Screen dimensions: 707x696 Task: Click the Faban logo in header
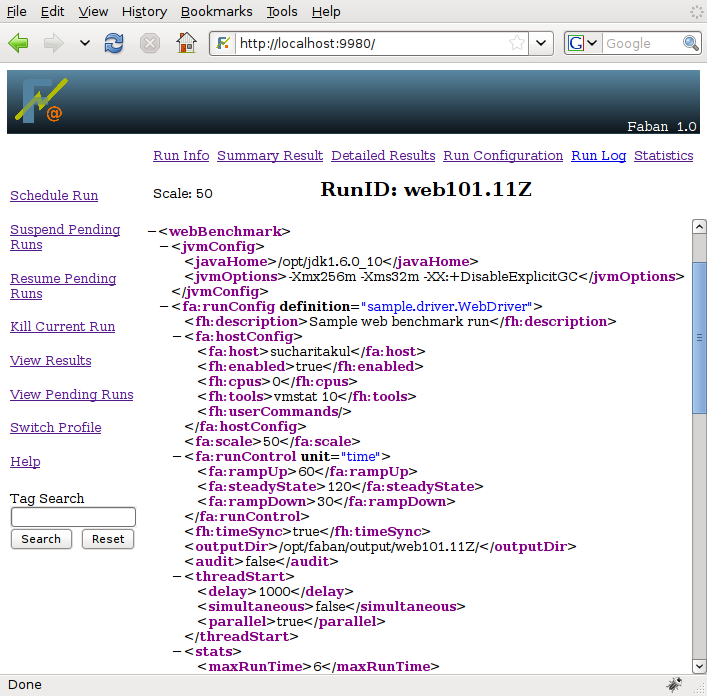(x=40, y=101)
